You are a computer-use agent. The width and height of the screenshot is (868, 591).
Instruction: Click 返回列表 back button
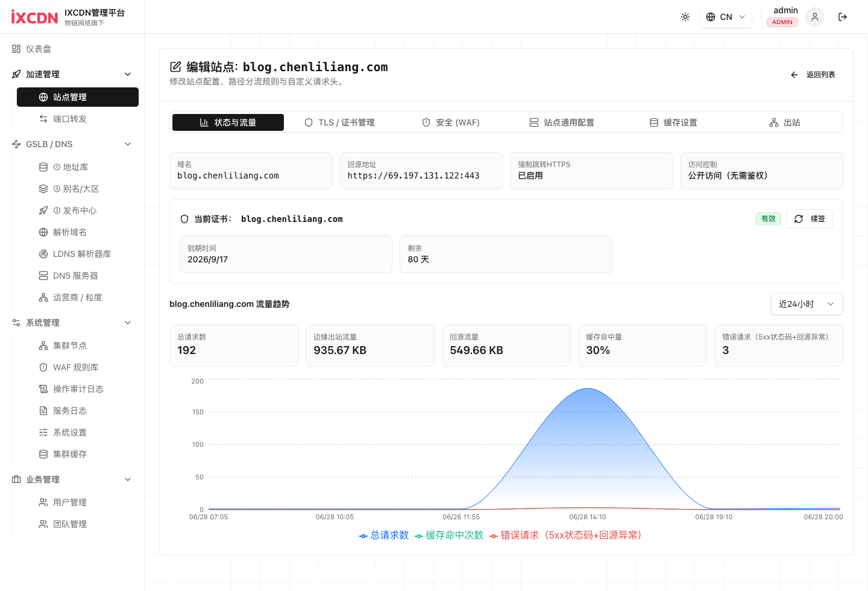[813, 75]
